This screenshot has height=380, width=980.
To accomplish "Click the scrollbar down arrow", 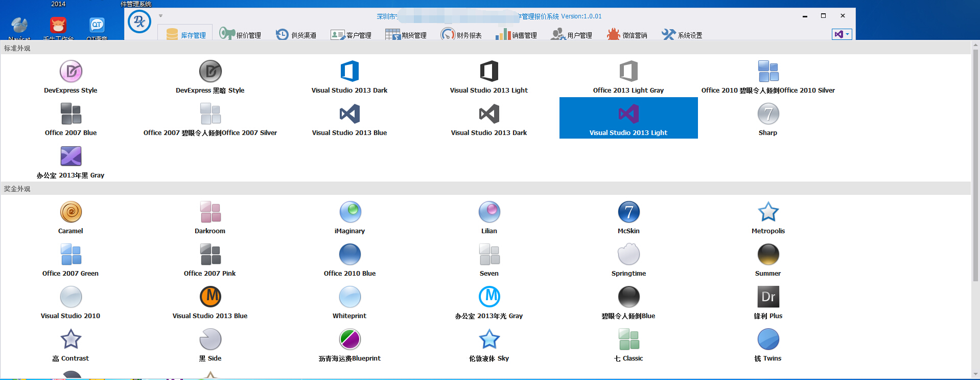I will 975,374.
